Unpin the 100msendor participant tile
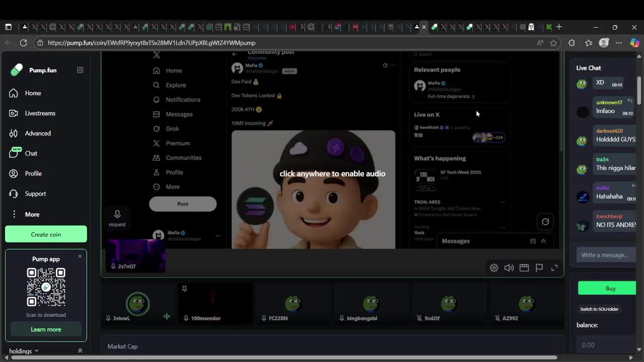This screenshot has height=362, width=644. pyautogui.click(x=184, y=289)
